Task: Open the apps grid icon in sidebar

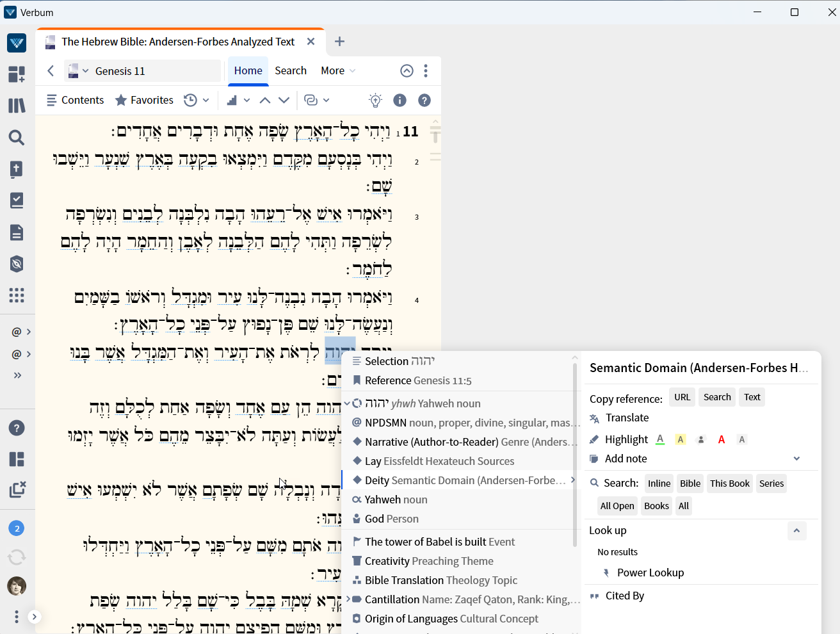Action: pos(17,295)
